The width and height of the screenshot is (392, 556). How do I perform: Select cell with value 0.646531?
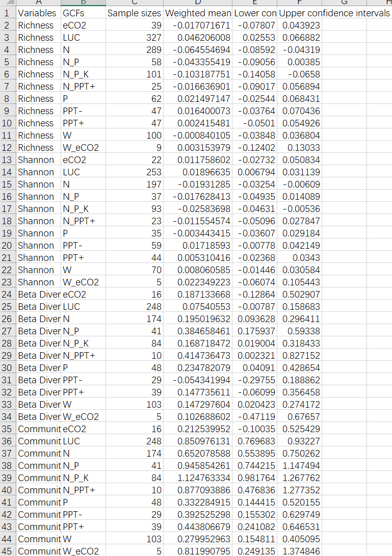[x=299, y=527]
